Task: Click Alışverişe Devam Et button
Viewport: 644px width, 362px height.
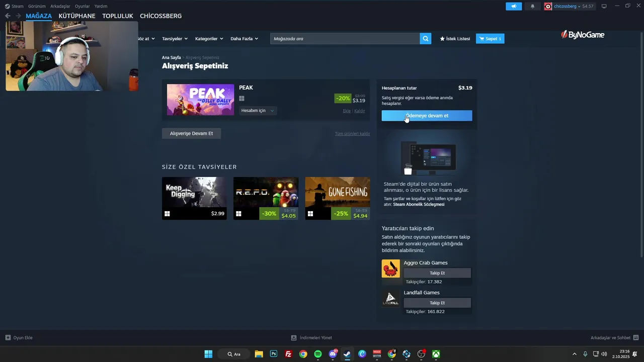Action: 191,133
